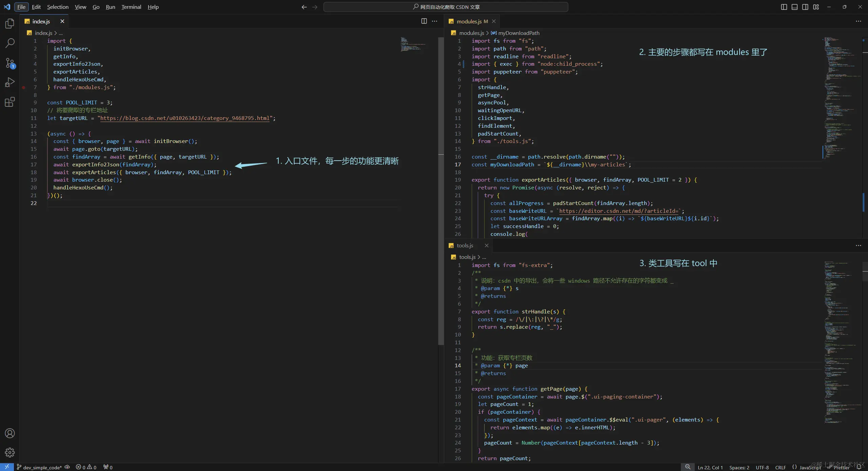This screenshot has height=471, width=868.
Task: Open more actions for tools.js editor group
Action: (858, 245)
